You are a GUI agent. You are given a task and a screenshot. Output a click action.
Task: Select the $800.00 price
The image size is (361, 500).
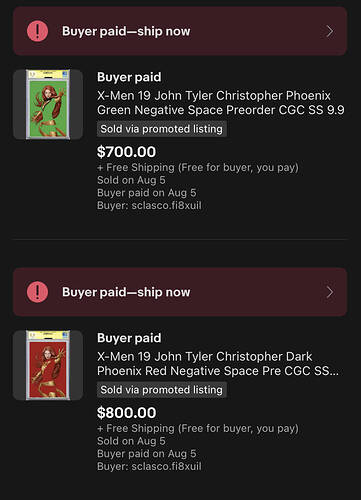[126, 413]
